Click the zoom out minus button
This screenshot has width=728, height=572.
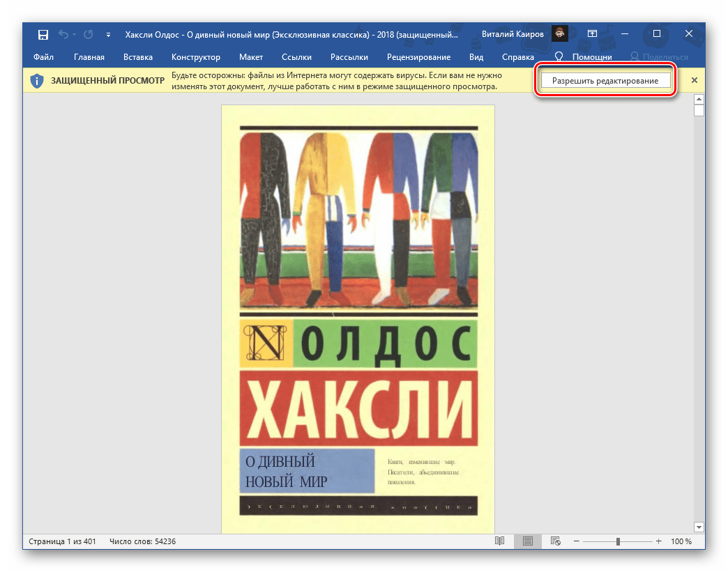(x=577, y=541)
